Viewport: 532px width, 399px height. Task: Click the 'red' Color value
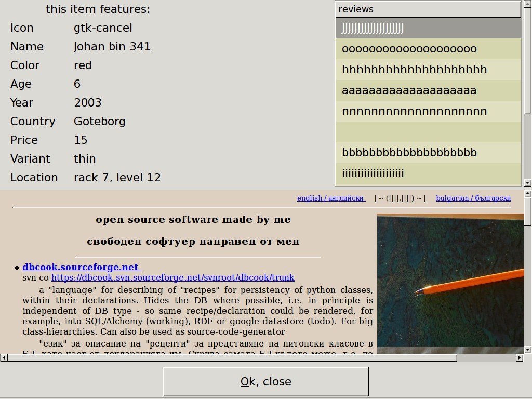[83, 65]
